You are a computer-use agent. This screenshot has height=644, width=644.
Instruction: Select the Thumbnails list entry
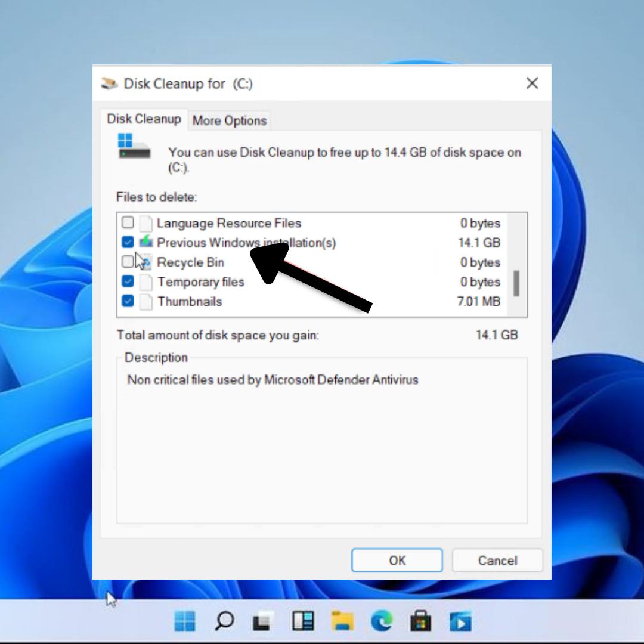190,301
